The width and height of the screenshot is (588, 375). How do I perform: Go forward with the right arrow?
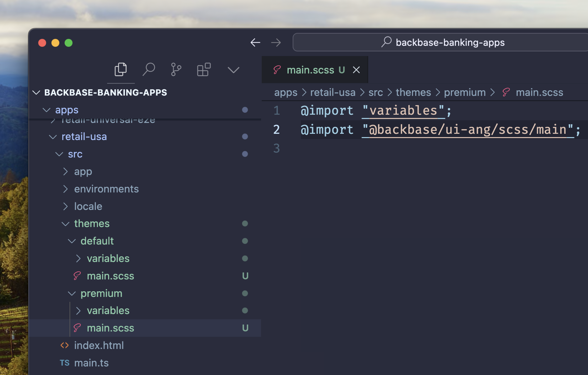[276, 43]
